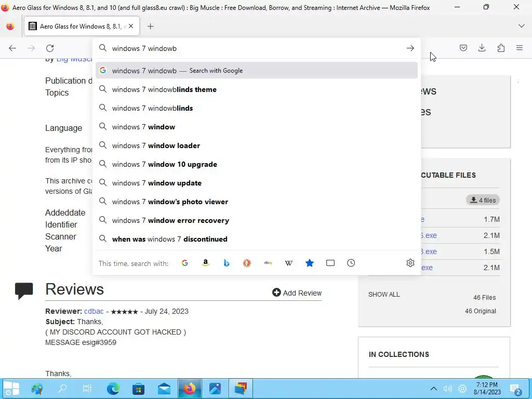List all tabs dropdown
The height and width of the screenshot is (399, 532).
522,26
